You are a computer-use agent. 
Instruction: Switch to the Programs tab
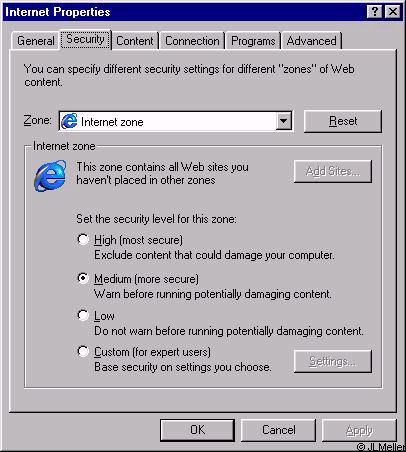point(253,41)
